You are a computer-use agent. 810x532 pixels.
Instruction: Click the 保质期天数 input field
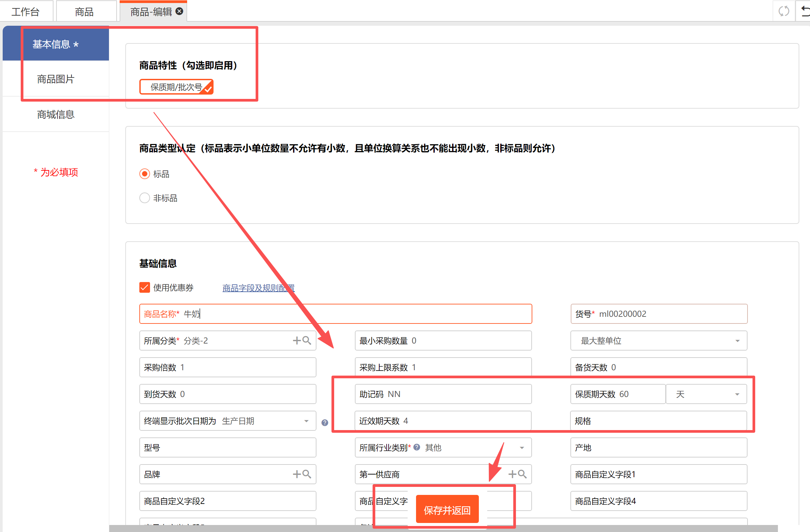618,394
